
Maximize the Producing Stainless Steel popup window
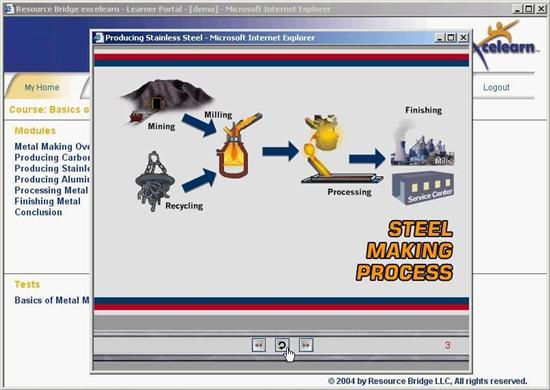[451, 38]
